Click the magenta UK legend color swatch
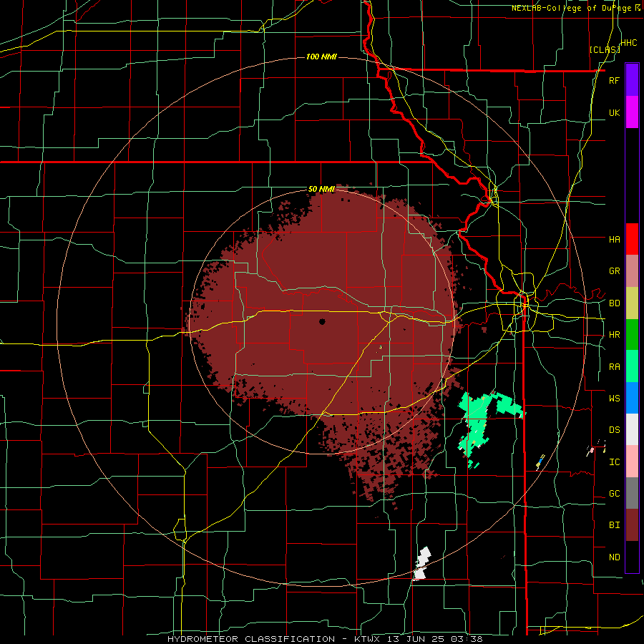Screen dimensions: 644x644 click(632, 112)
